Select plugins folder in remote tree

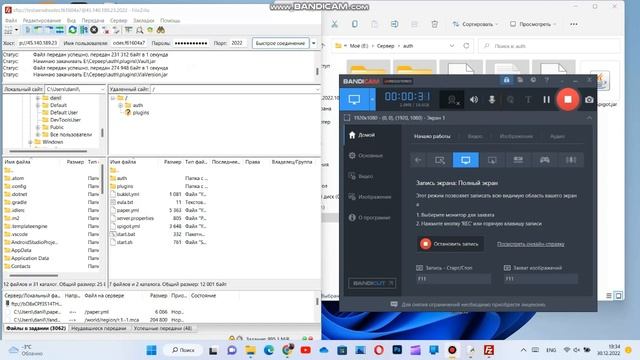pos(141,113)
